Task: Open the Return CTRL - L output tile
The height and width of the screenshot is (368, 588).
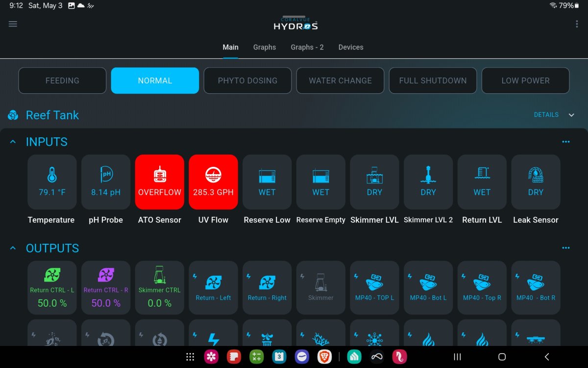Action: [x=52, y=288]
